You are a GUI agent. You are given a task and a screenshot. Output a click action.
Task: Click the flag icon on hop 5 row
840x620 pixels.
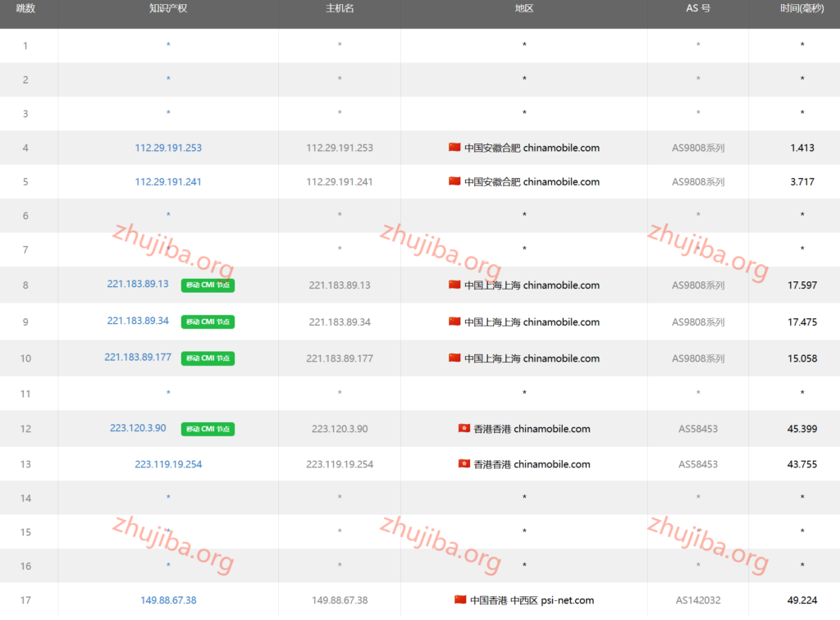point(455,181)
